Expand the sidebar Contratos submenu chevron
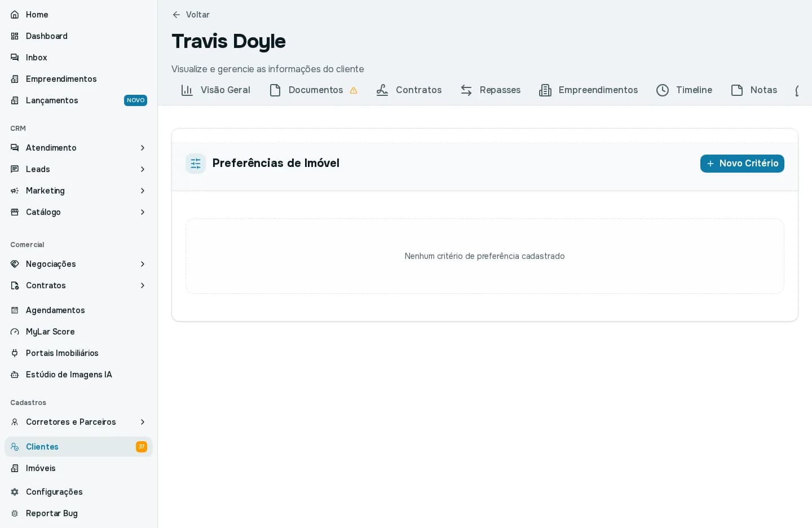This screenshot has height=528, width=812. point(143,285)
